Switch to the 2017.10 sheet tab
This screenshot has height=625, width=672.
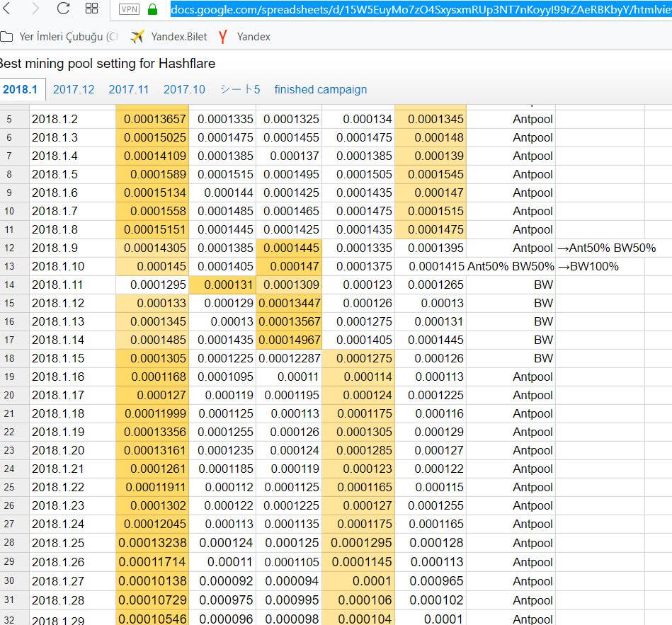coord(184,89)
